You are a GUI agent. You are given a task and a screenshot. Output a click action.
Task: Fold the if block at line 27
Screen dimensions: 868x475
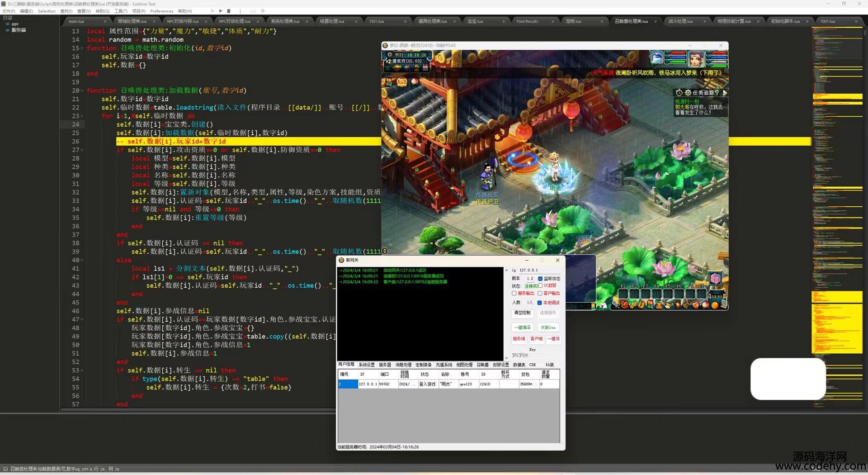pyautogui.click(x=82, y=150)
